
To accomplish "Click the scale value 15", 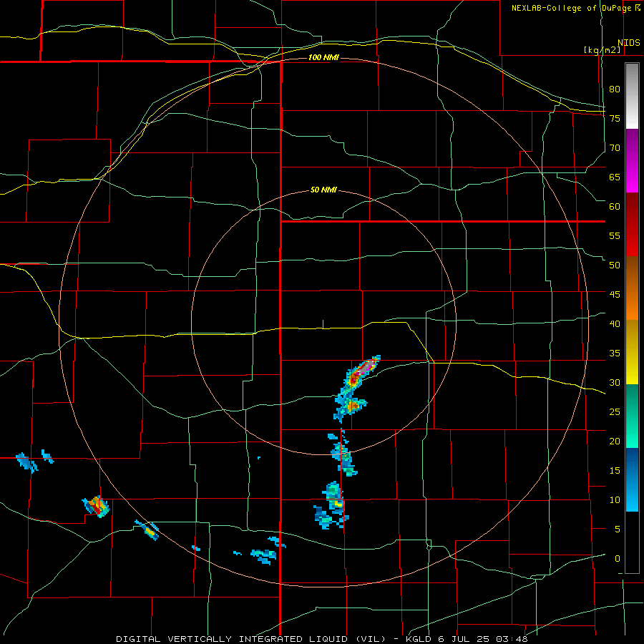I will [615, 471].
